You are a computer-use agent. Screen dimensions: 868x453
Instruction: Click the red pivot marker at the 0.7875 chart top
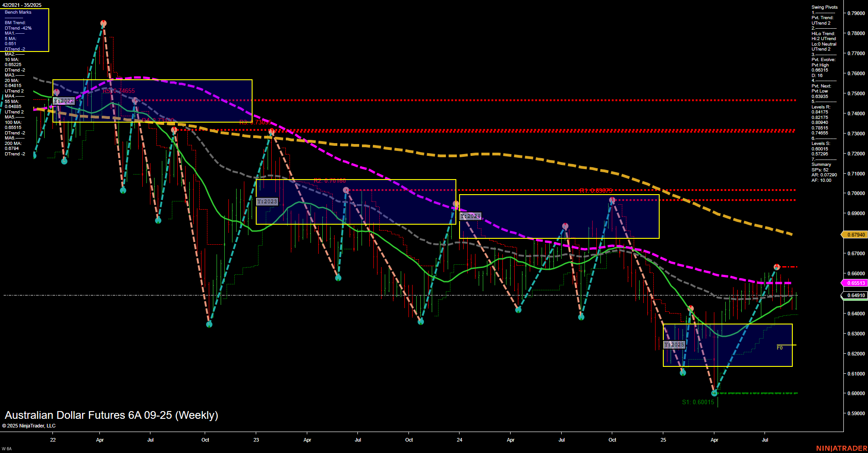pos(103,21)
